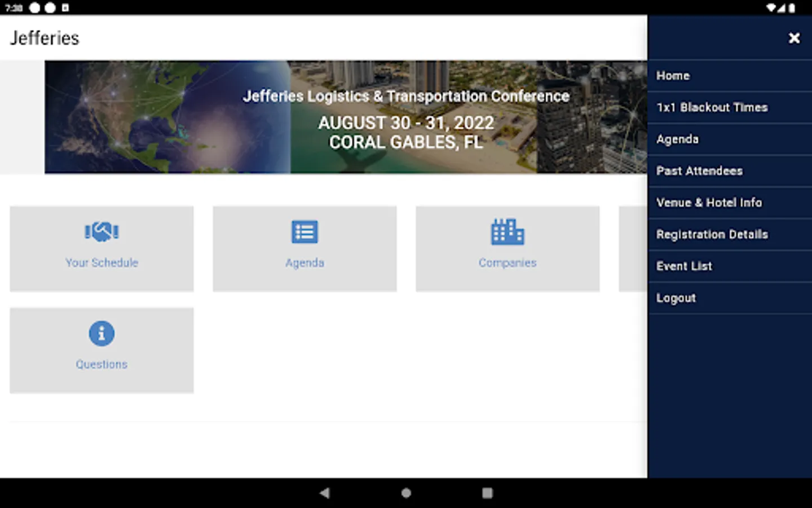This screenshot has width=812, height=508.
Task: Tap the list icon on Agenda tile
Action: click(304, 231)
